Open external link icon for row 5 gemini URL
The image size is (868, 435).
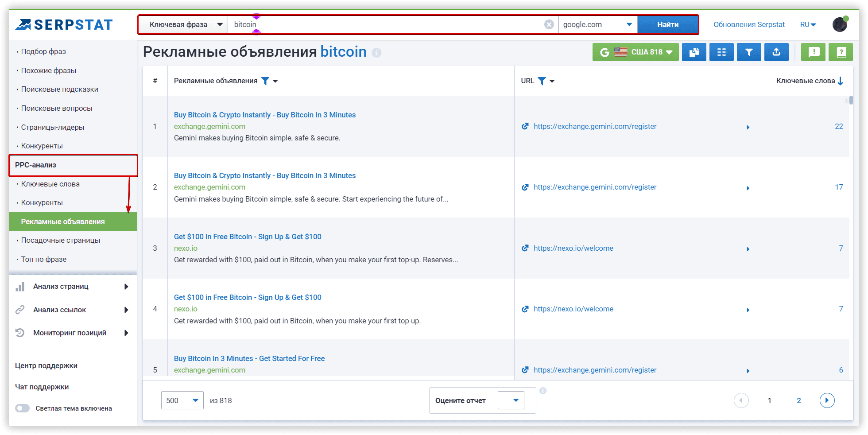coord(525,370)
